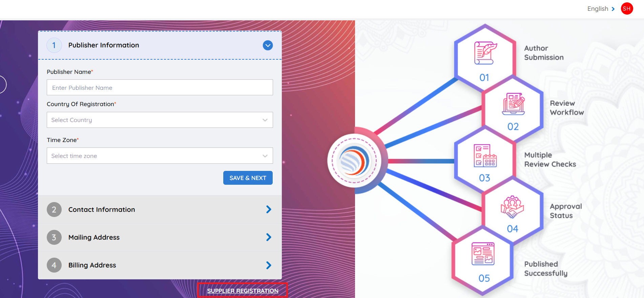
Task: Click the step 3 number badge
Action: tap(54, 237)
